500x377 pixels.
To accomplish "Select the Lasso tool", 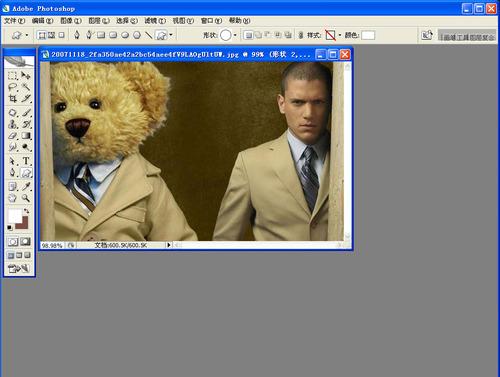I will tap(12, 87).
